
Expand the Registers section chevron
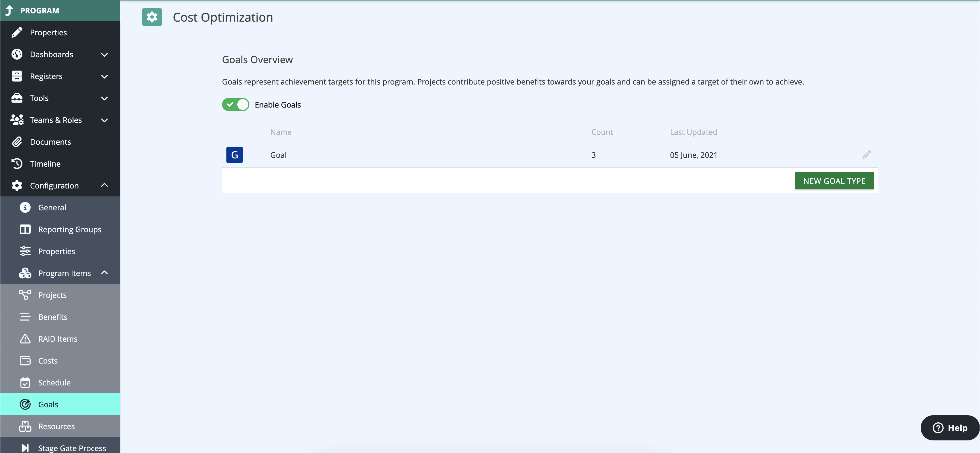tap(105, 77)
